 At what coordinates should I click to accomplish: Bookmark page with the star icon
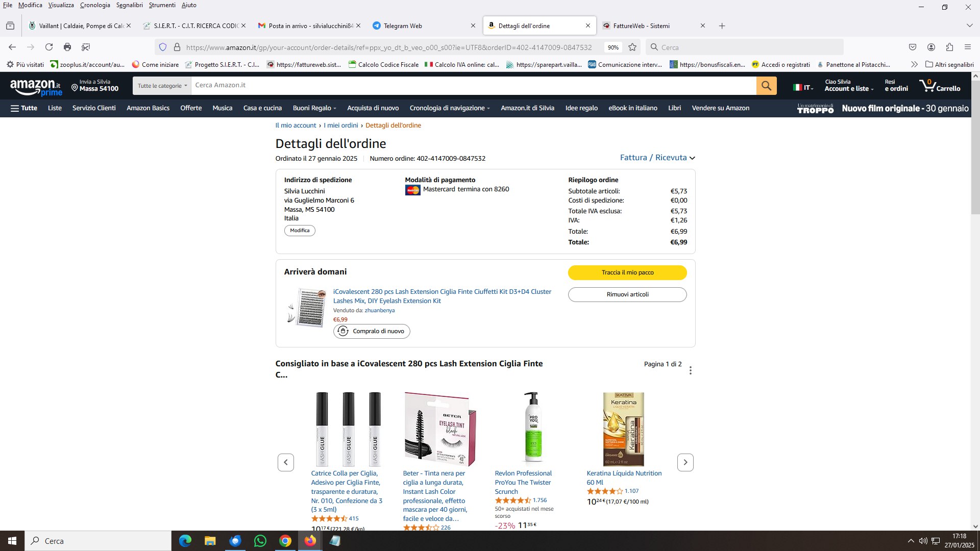(x=632, y=47)
